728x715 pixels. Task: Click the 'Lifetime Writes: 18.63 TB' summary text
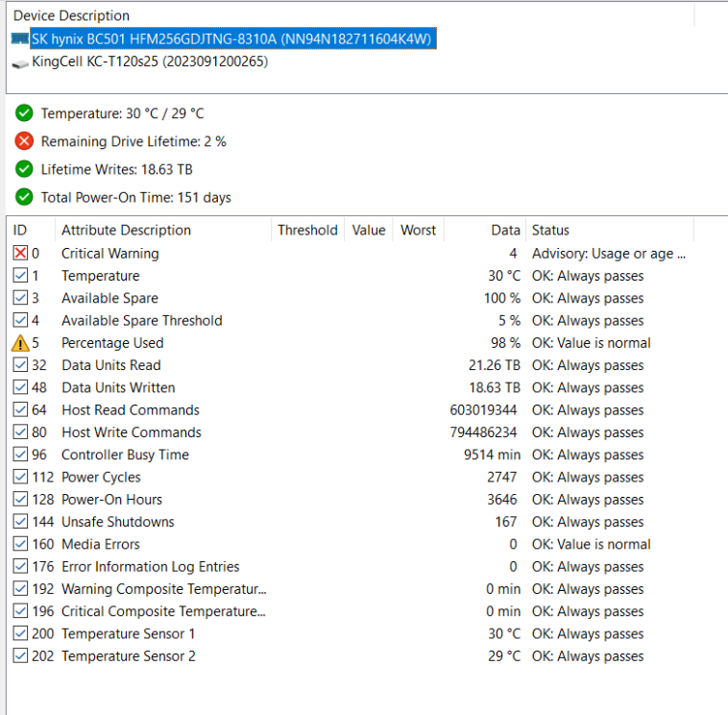pos(116,169)
